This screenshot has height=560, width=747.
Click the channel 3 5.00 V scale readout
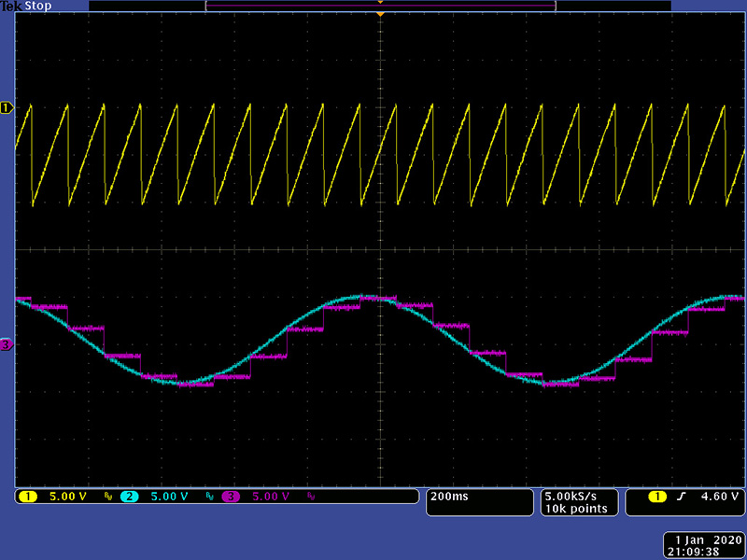[271, 497]
